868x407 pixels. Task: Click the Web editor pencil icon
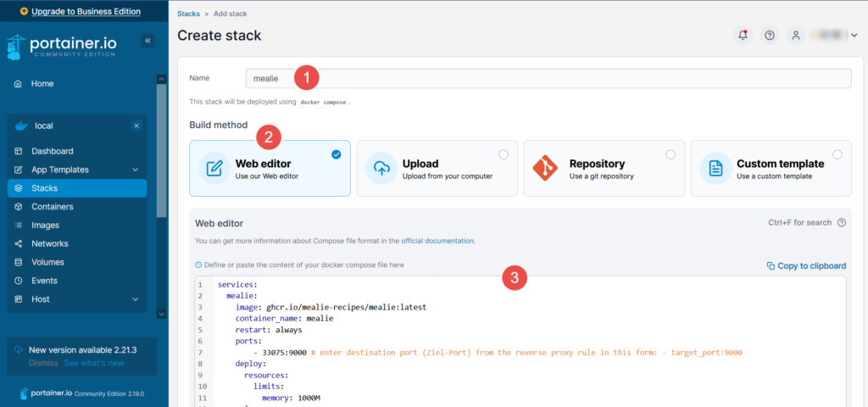click(214, 169)
